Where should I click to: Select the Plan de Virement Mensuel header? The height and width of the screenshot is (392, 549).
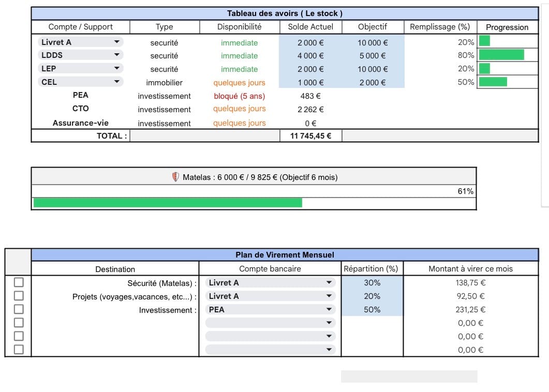coord(285,255)
